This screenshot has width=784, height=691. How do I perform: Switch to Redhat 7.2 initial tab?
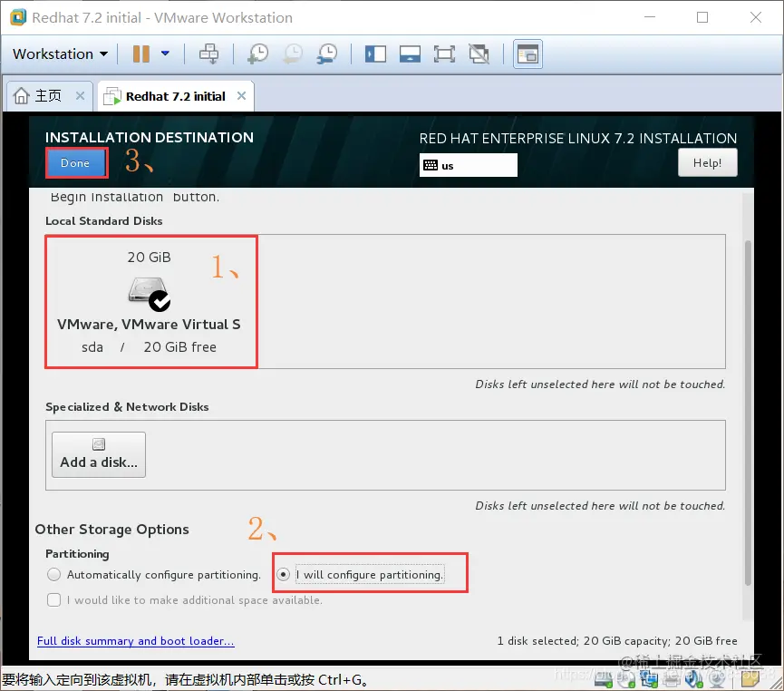(176, 95)
